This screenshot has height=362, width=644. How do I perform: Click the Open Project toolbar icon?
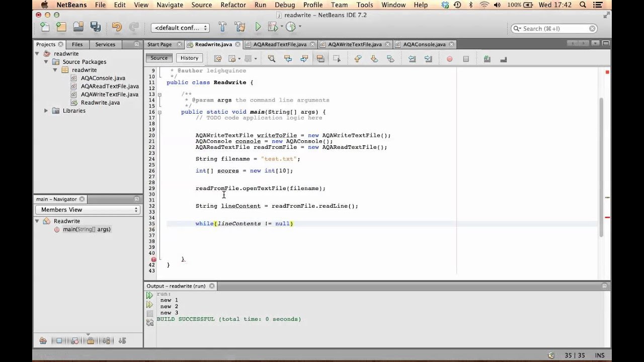[x=78, y=27]
